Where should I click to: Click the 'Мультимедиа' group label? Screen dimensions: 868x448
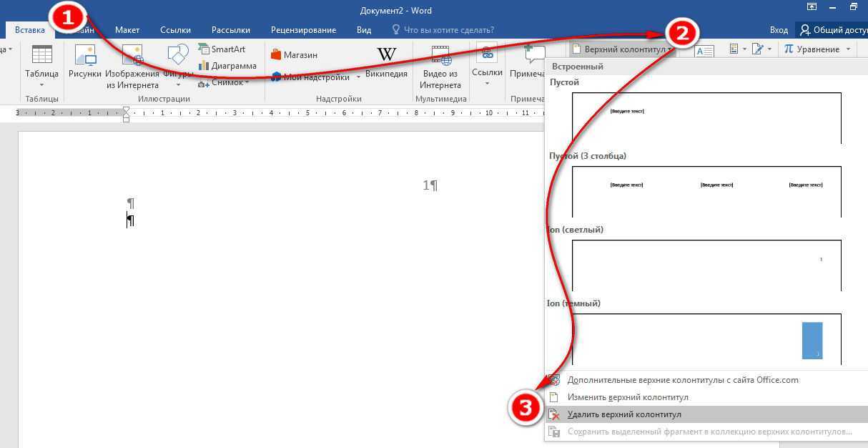(441, 99)
